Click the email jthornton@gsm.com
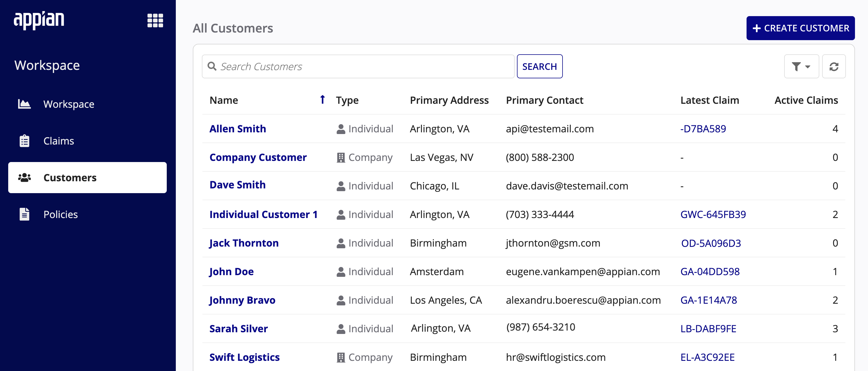This screenshot has height=371, width=868. click(x=553, y=243)
